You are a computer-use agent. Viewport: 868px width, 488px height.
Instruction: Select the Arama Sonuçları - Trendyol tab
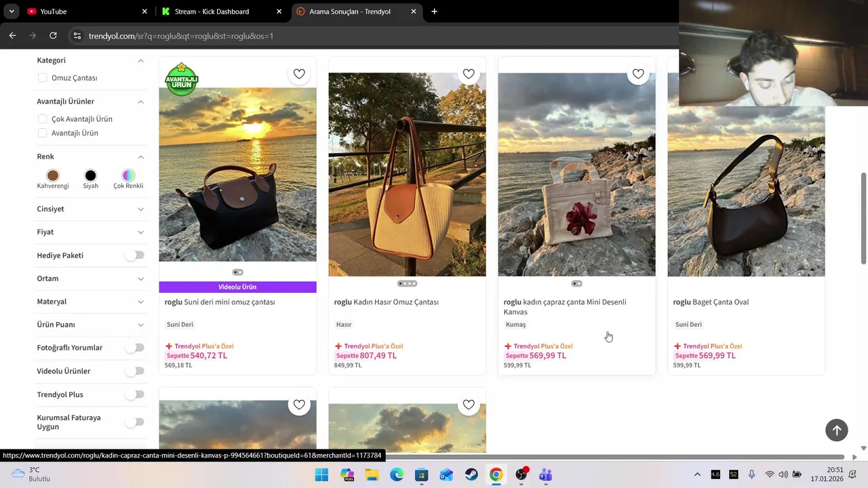pos(357,12)
